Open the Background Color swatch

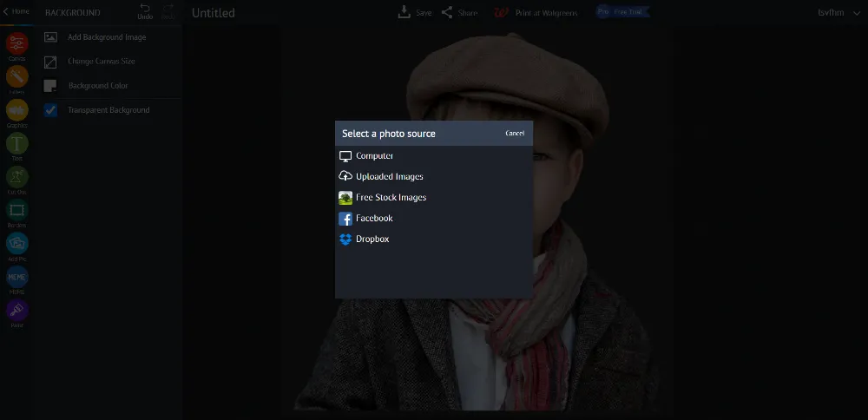pos(50,86)
